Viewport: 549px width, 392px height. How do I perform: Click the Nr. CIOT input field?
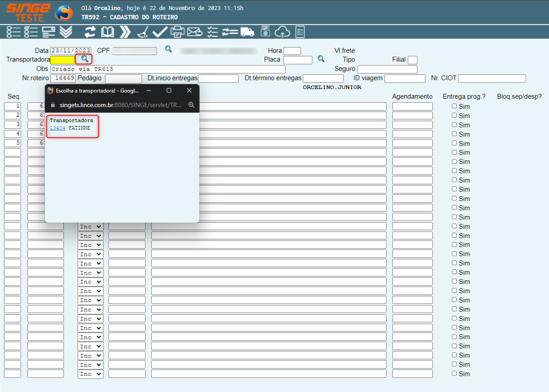492,78
